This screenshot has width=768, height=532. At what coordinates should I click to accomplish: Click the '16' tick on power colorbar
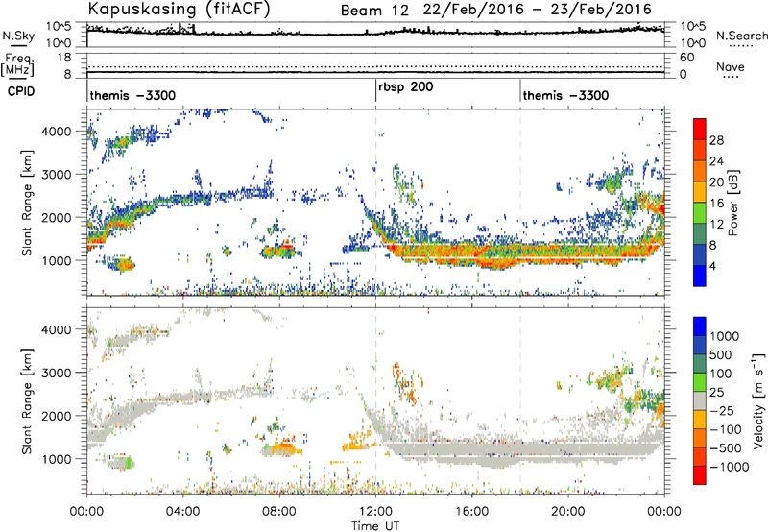coord(716,204)
